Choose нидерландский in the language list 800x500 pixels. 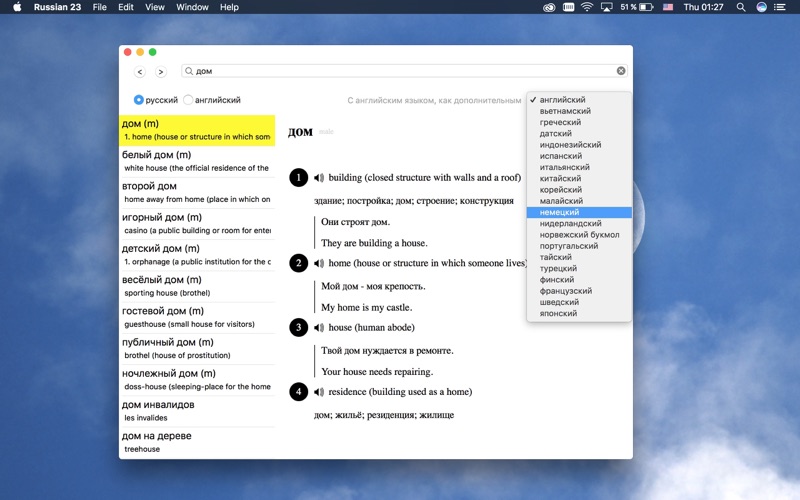point(579,223)
